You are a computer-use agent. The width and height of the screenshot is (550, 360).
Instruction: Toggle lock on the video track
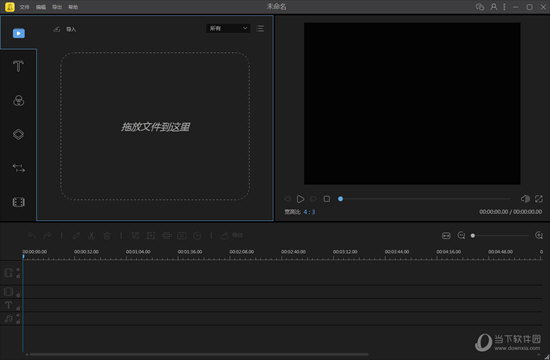click(x=18, y=276)
